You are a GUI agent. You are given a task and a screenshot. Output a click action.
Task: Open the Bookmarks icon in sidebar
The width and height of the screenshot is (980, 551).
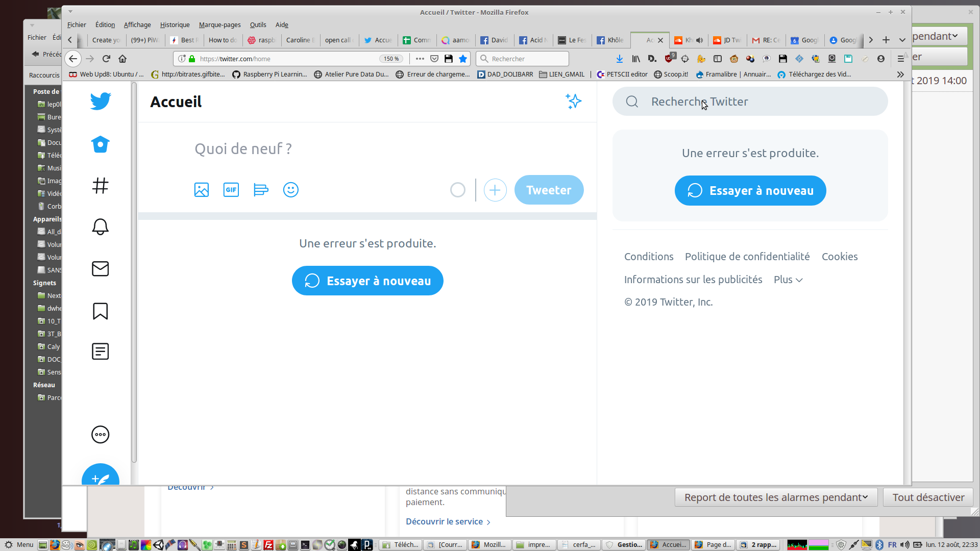tap(101, 311)
